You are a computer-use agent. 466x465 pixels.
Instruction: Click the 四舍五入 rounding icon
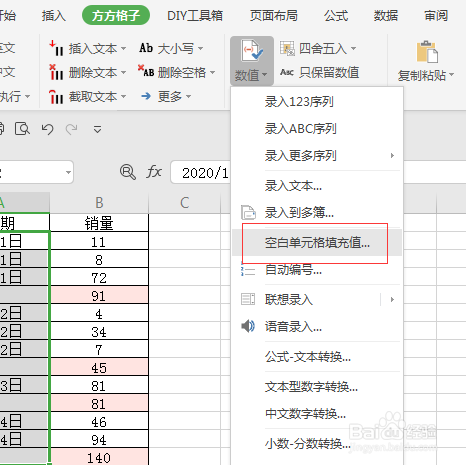tap(287, 49)
